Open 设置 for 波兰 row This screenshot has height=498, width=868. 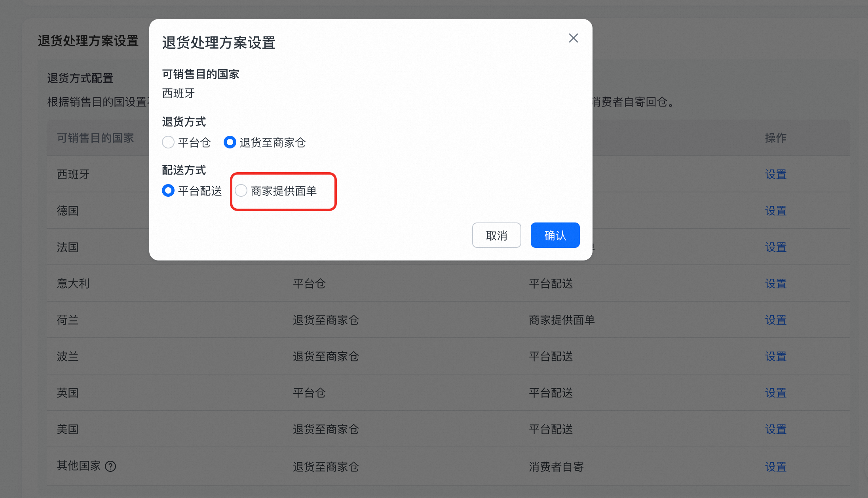pos(775,356)
